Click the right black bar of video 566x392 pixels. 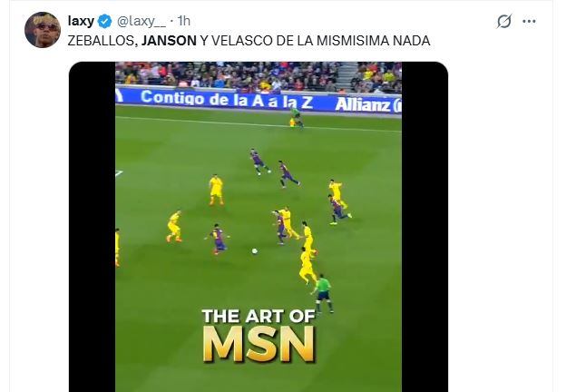pos(424,227)
